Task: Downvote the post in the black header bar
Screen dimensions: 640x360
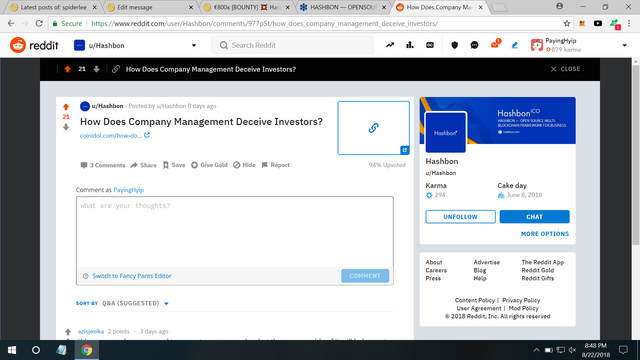Action: (96, 69)
